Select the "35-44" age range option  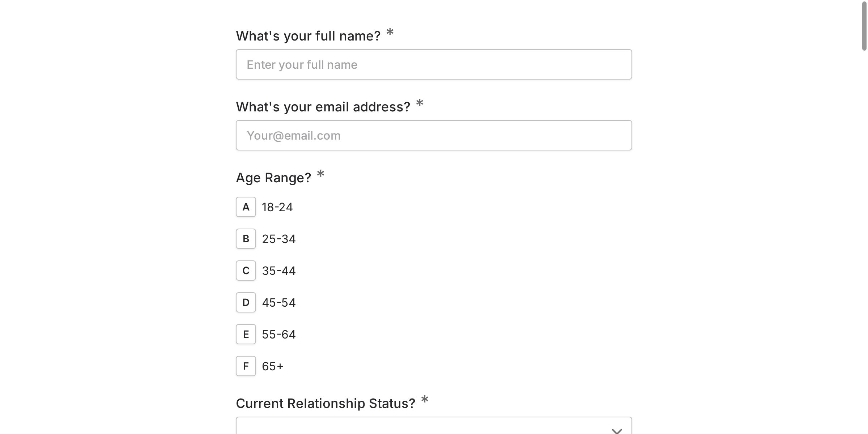click(x=279, y=271)
